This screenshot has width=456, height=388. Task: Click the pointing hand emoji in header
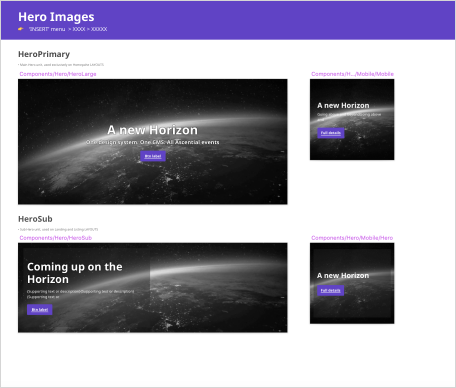pyautogui.click(x=21, y=29)
